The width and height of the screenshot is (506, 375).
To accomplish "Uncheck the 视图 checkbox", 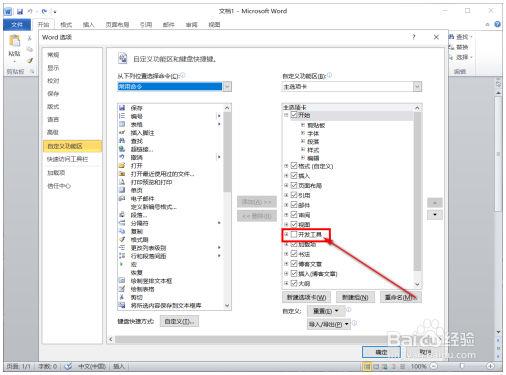I will click(294, 224).
